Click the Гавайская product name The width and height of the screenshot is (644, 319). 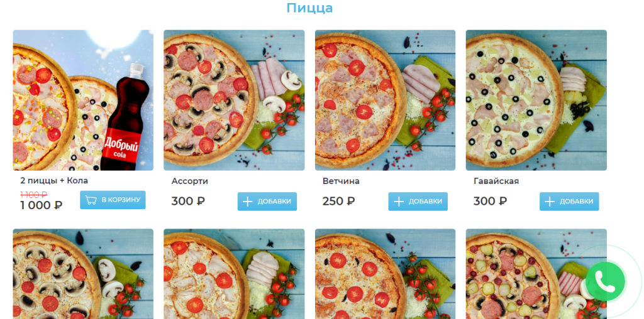click(x=496, y=181)
